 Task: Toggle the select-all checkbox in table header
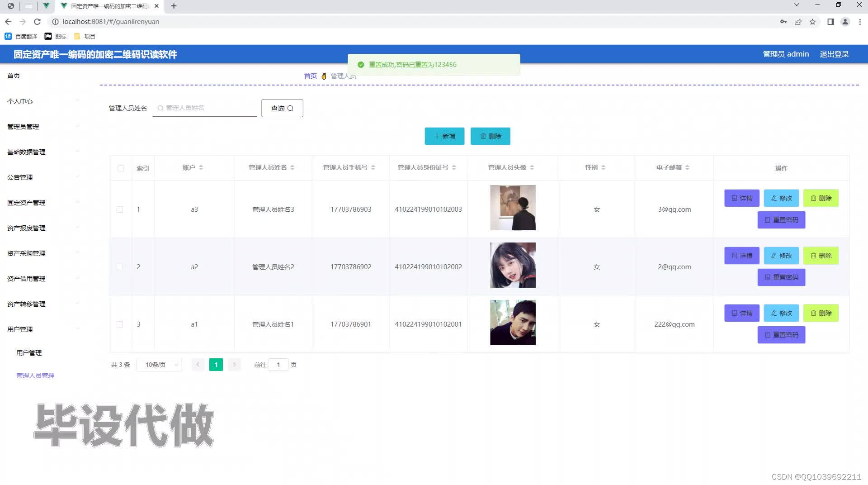[x=121, y=168]
